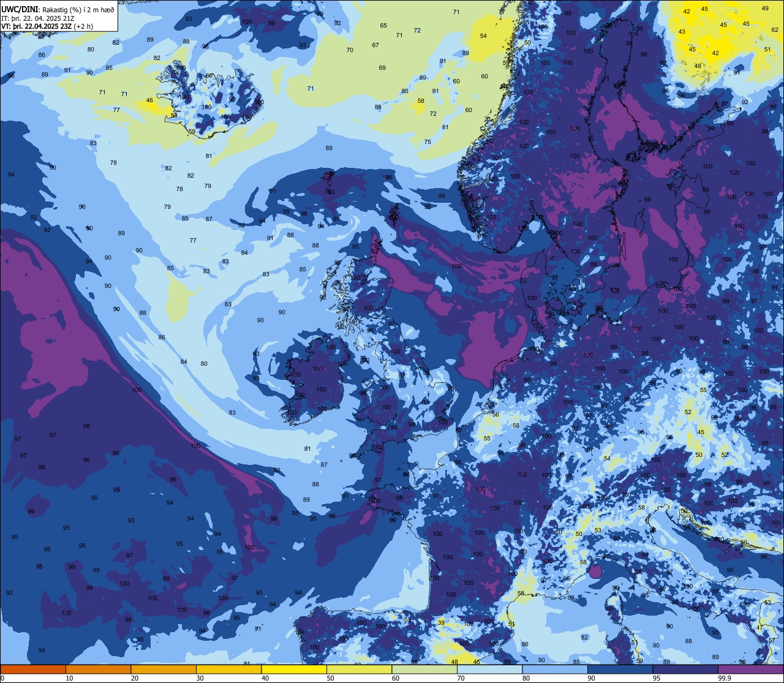Click the humidity value '67' on the map
The height and width of the screenshot is (683, 784).
tap(375, 45)
